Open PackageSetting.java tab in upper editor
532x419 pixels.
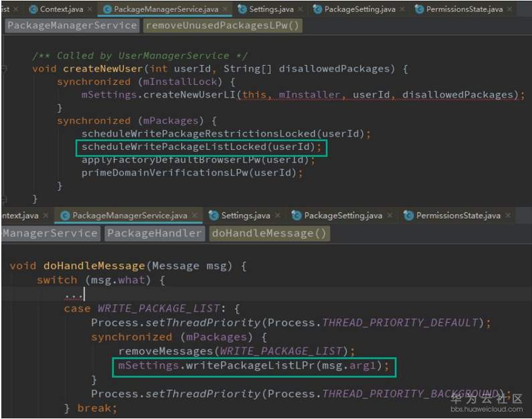pos(354,9)
